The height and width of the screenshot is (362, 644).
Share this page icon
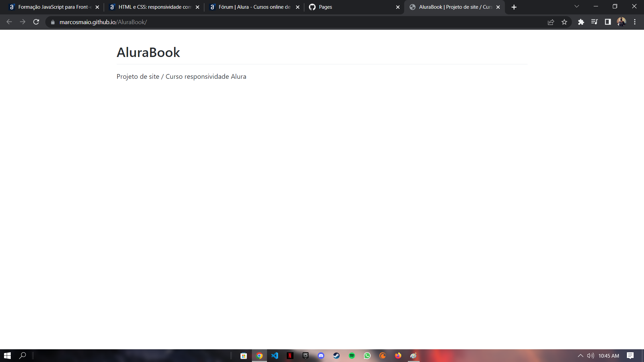pos(551,22)
